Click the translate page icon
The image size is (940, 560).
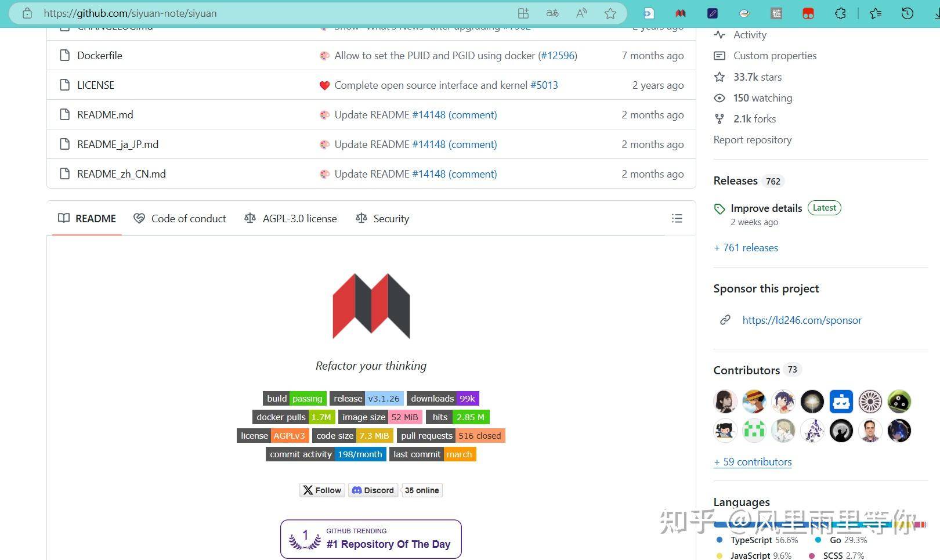552,13
